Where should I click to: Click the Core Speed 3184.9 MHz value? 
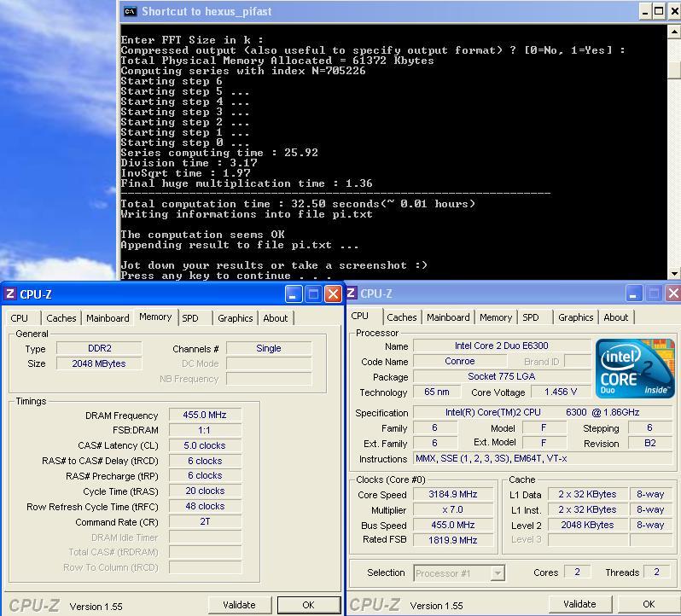453,494
